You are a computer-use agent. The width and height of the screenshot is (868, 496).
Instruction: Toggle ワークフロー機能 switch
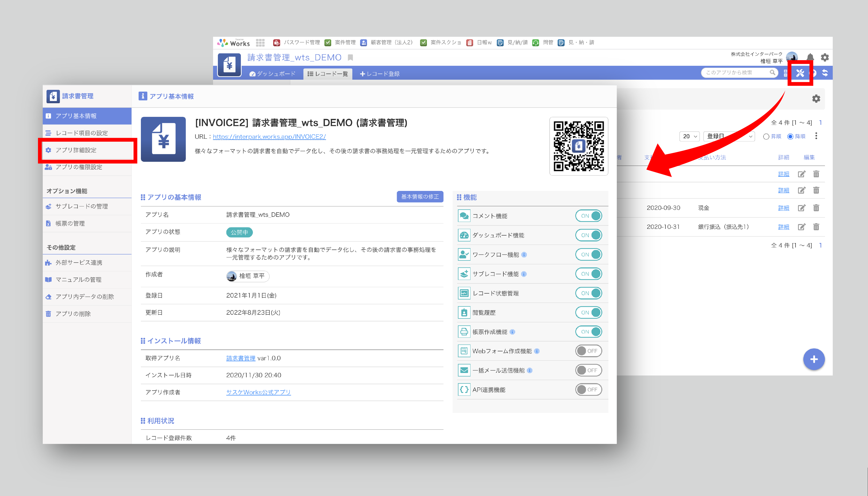click(588, 255)
